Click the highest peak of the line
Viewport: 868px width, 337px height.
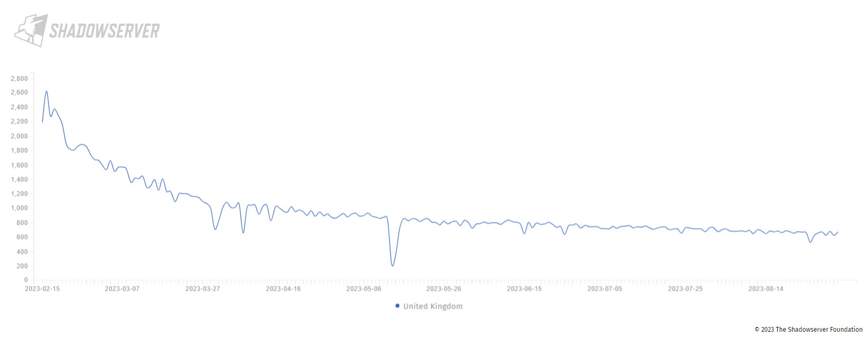(x=46, y=92)
